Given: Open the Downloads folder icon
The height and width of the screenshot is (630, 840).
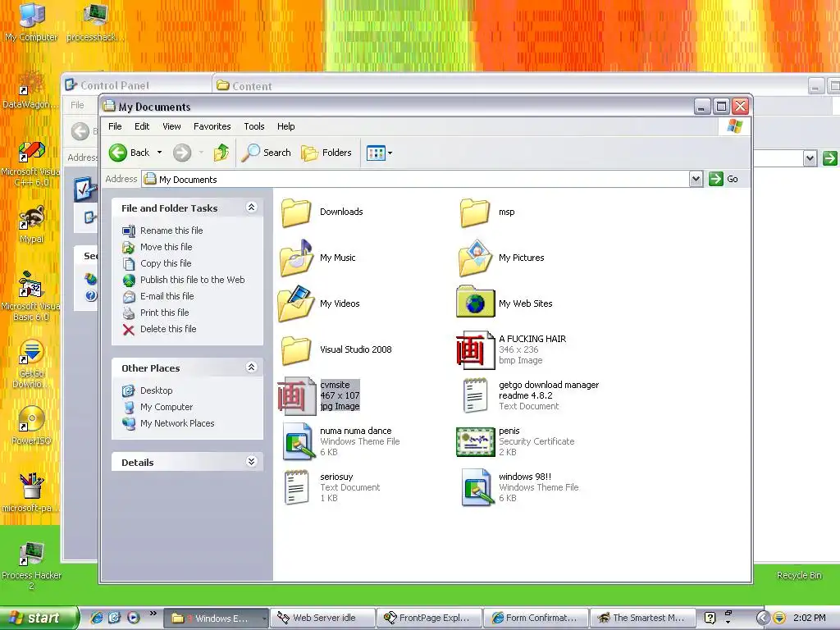Looking at the screenshot, I should point(295,212).
